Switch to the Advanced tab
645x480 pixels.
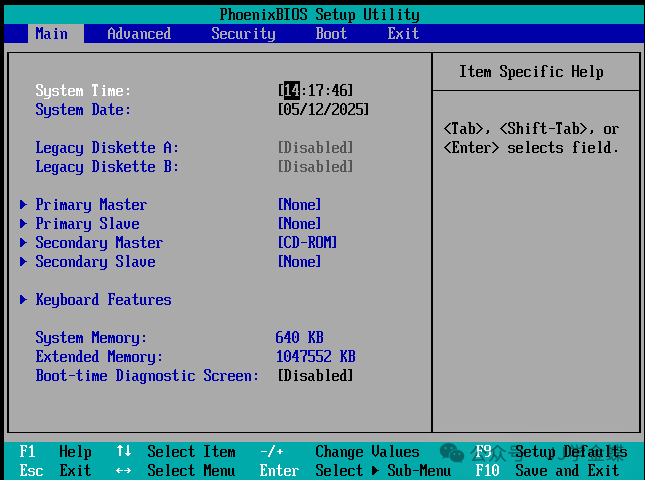139,34
